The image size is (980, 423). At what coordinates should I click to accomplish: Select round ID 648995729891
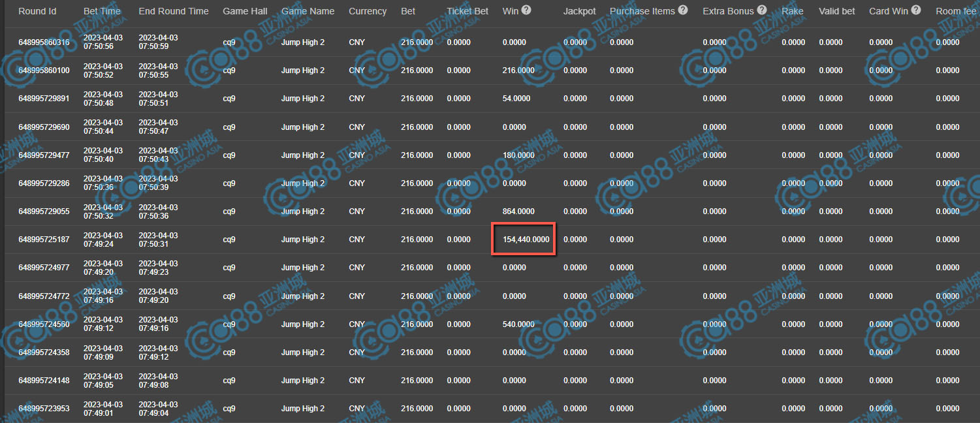(x=44, y=99)
